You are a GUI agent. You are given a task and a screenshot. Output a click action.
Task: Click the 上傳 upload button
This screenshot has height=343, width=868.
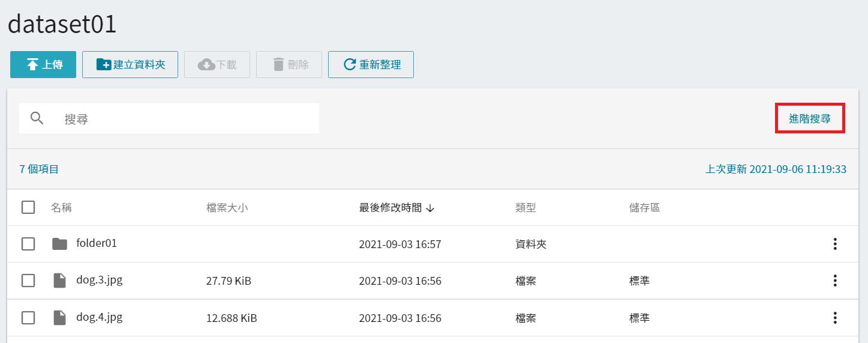(x=43, y=64)
